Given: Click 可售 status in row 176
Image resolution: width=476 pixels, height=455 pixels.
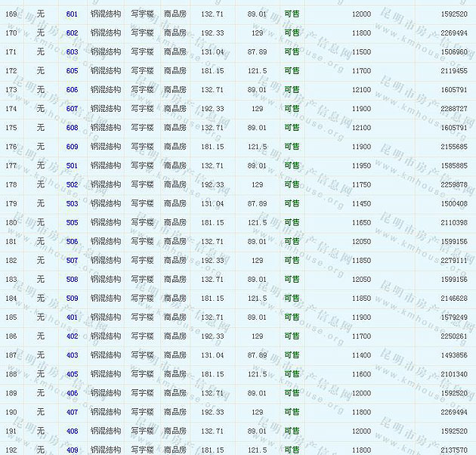Looking at the screenshot, I should click(292, 147).
